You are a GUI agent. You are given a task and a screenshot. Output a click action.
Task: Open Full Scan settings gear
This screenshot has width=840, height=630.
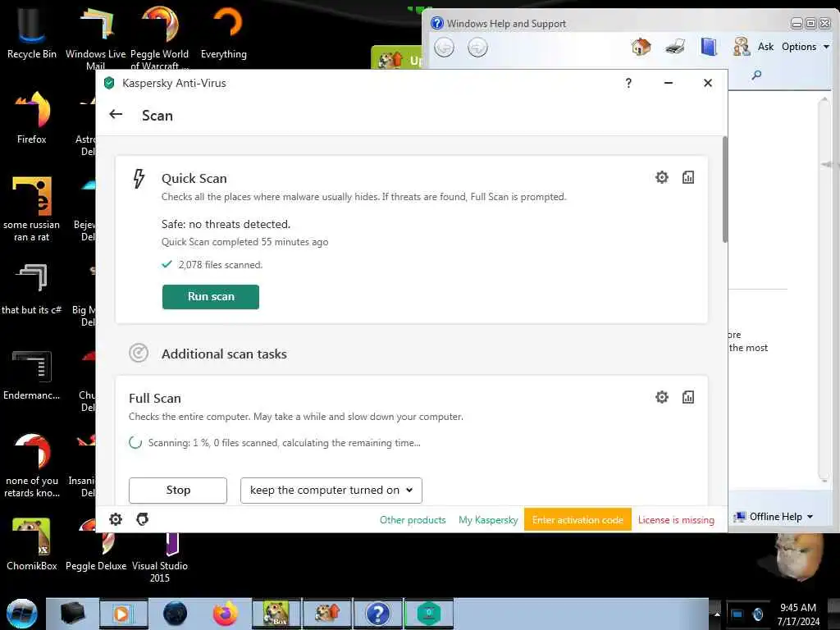coord(662,397)
